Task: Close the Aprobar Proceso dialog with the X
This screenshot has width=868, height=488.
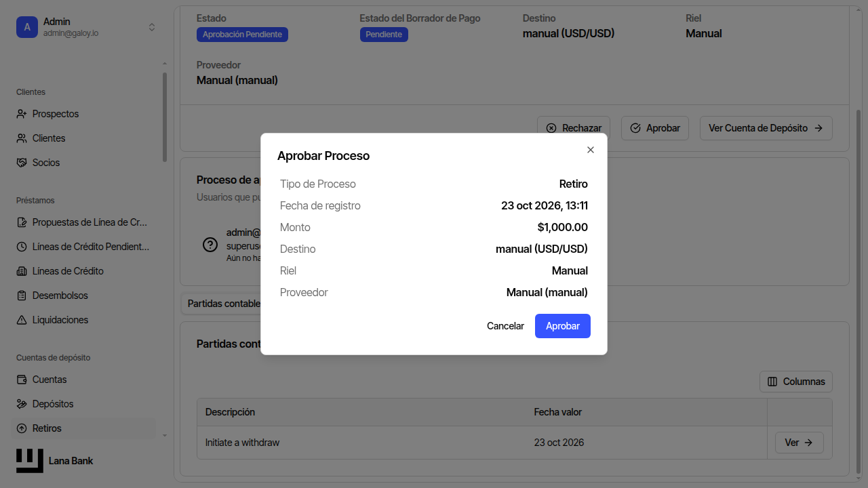Action: [x=591, y=150]
